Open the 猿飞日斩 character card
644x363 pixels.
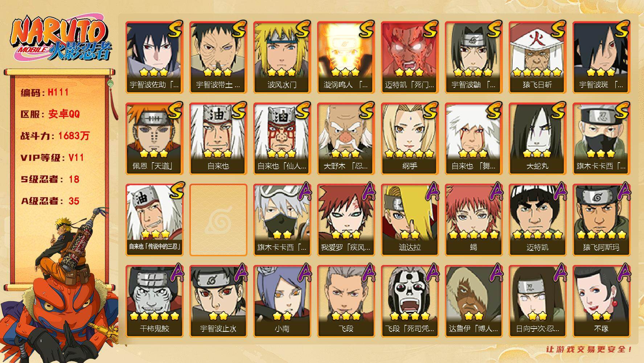[537, 57]
